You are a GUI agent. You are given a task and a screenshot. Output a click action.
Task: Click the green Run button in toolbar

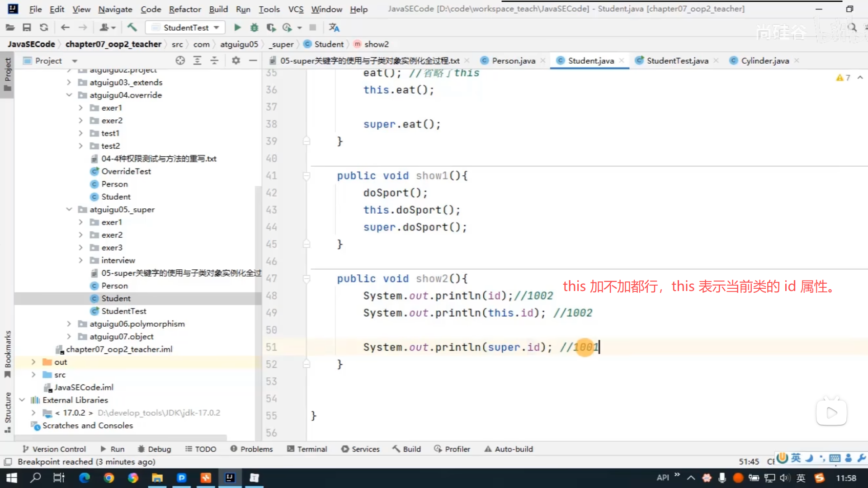[237, 28]
